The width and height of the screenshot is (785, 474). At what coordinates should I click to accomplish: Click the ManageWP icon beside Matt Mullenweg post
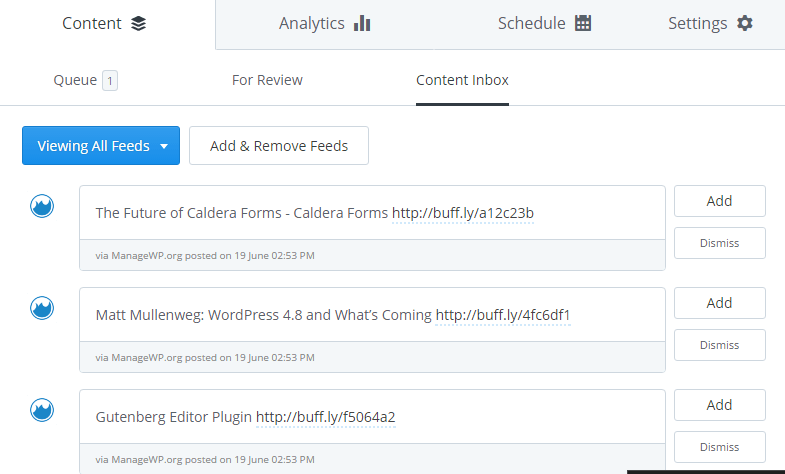[42, 308]
